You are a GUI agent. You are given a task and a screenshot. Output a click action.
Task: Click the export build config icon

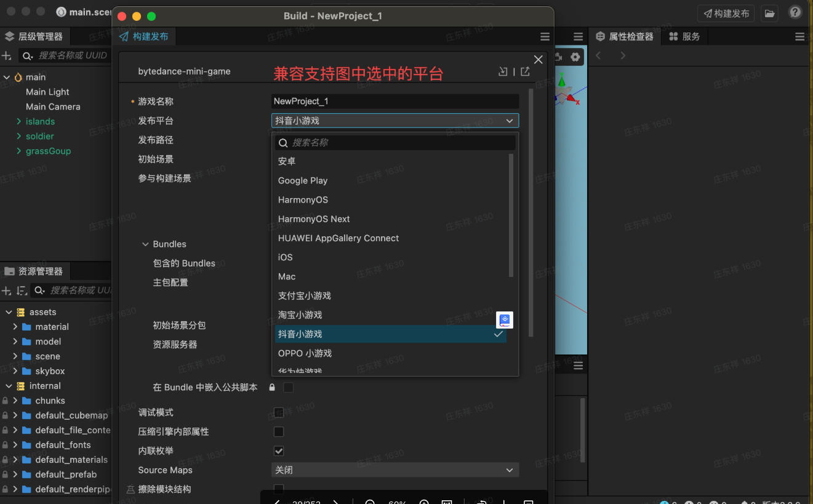tap(525, 71)
